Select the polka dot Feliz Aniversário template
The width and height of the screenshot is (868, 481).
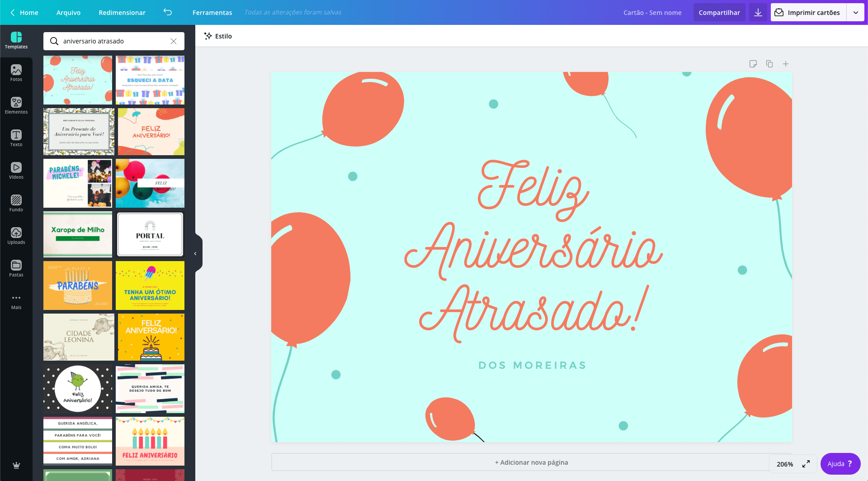[78, 389]
